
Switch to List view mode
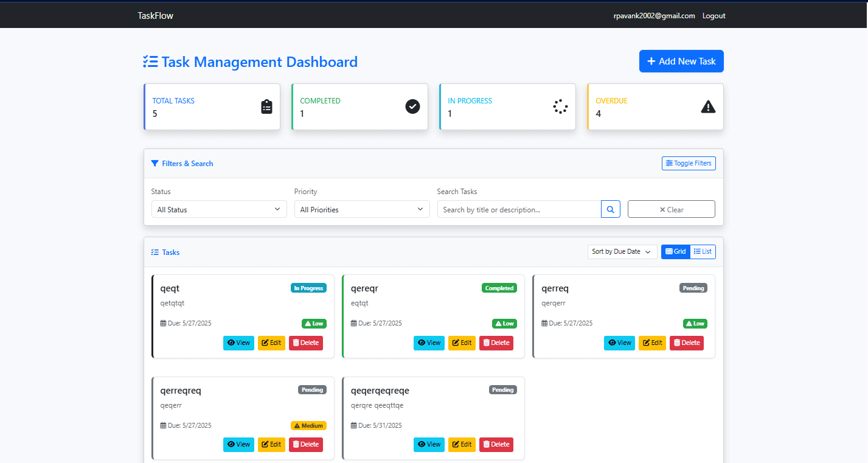coord(703,251)
